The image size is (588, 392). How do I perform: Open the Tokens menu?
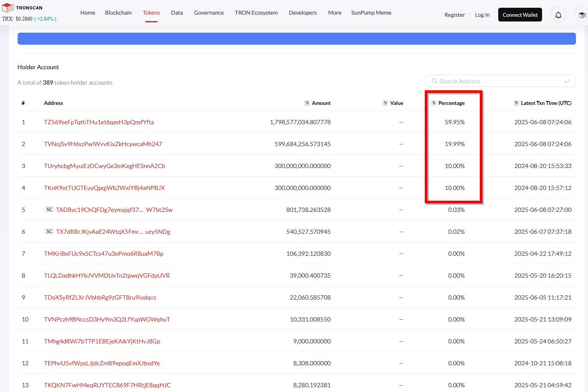151,13
